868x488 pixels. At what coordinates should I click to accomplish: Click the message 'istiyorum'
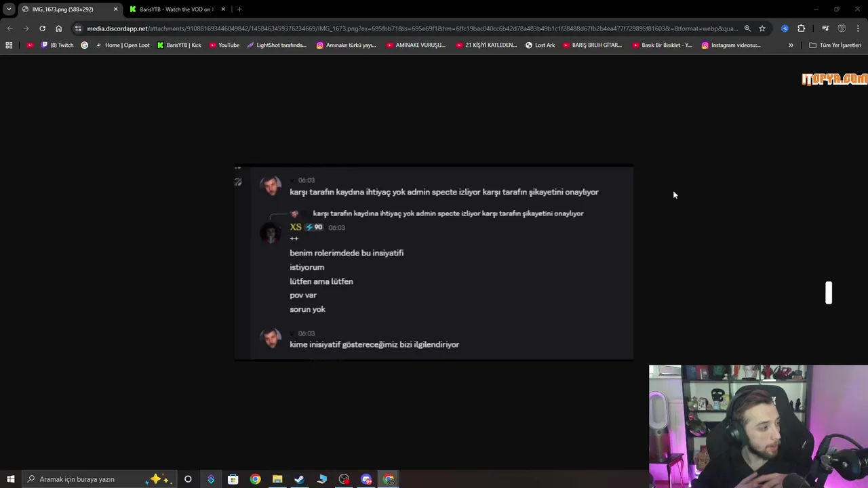[307, 267]
